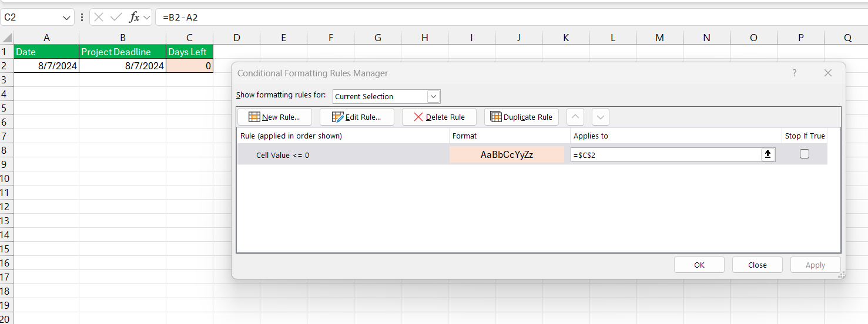Click the formula bar text =B2-A2

(x=180, y=18)
